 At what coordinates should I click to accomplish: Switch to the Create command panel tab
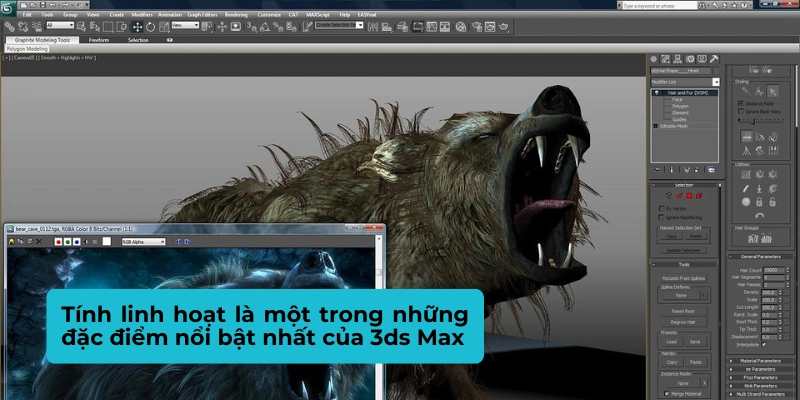tap(653, 59)
